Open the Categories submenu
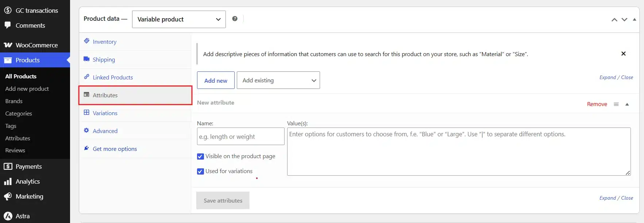Image resolution: width=644 pixels, height=223 pixels. [x=19, y=113]
